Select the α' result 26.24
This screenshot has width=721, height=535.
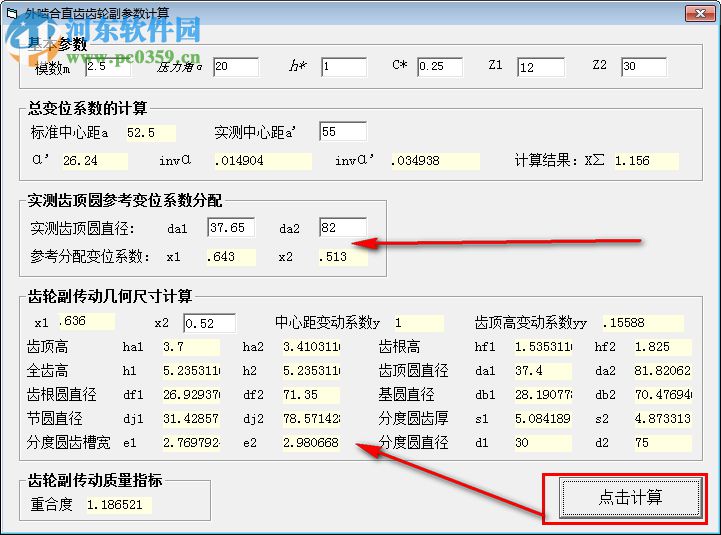pos(95,161)
